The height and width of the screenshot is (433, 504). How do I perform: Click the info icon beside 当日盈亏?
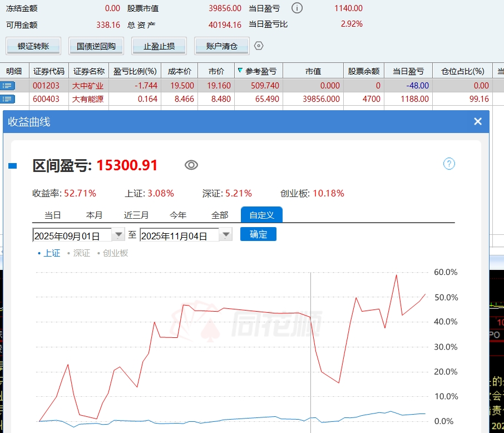[297, 8]
